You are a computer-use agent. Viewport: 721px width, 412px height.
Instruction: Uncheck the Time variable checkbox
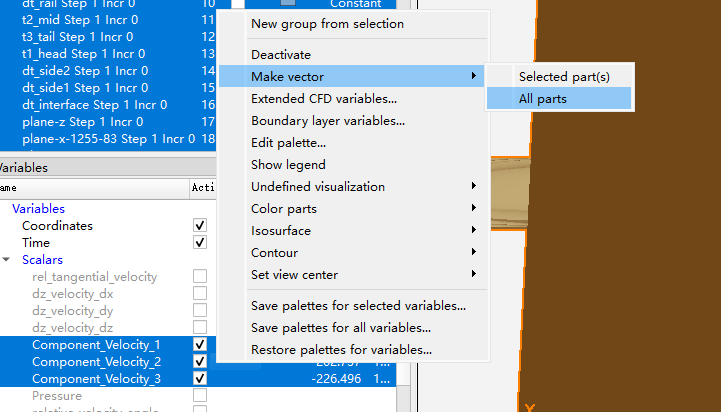(200, 242)
